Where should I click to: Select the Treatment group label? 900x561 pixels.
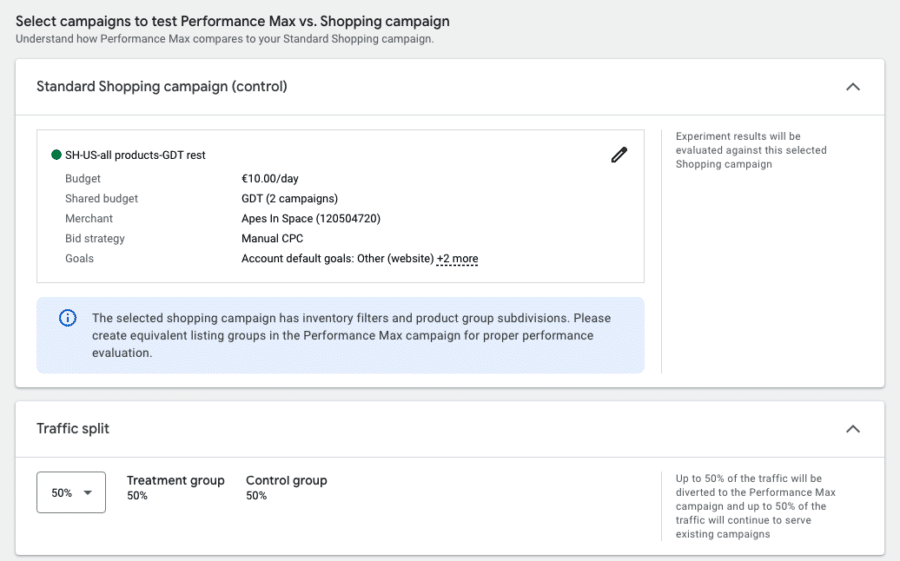coord(176,480)
